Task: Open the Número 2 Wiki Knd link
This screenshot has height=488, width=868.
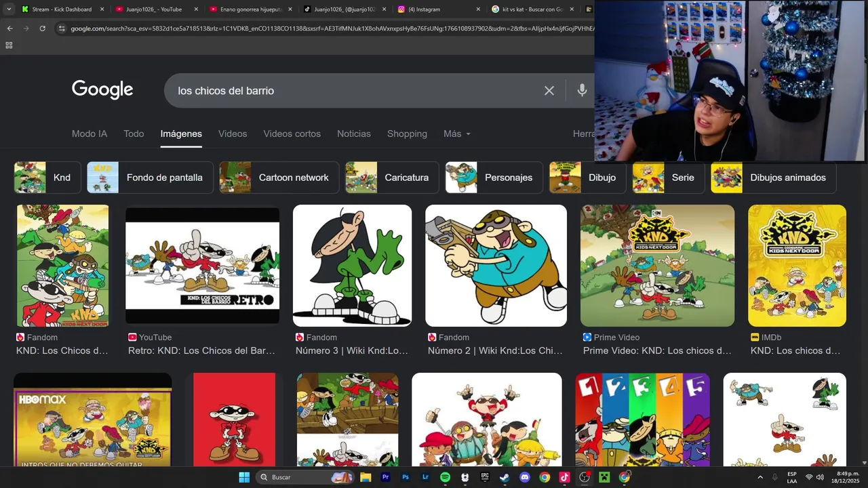Action: point(495,350)
